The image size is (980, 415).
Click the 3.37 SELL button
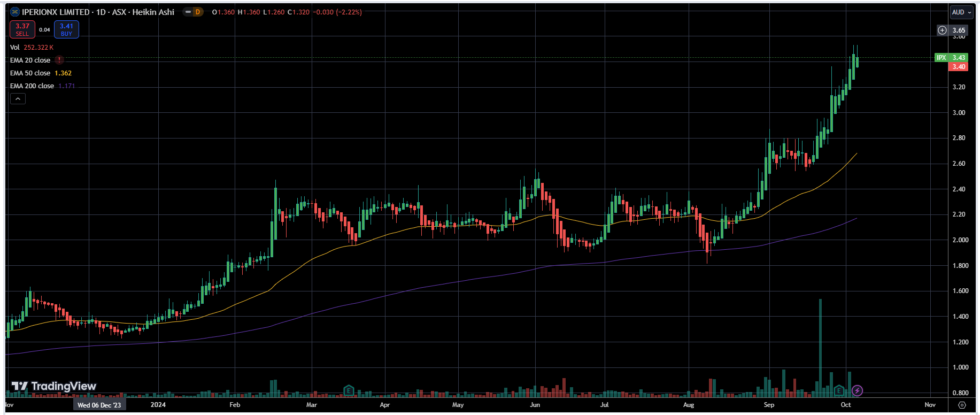click(22, 29)
